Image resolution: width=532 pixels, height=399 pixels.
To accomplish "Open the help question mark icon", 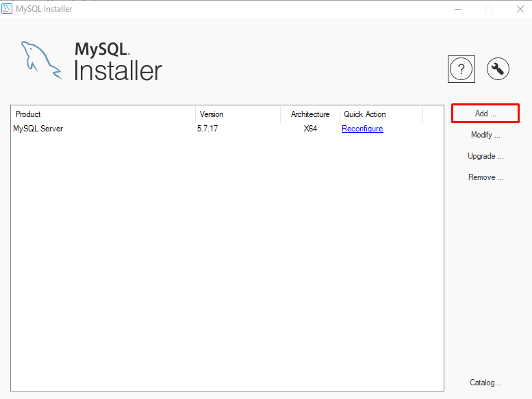I will (461, 69).
